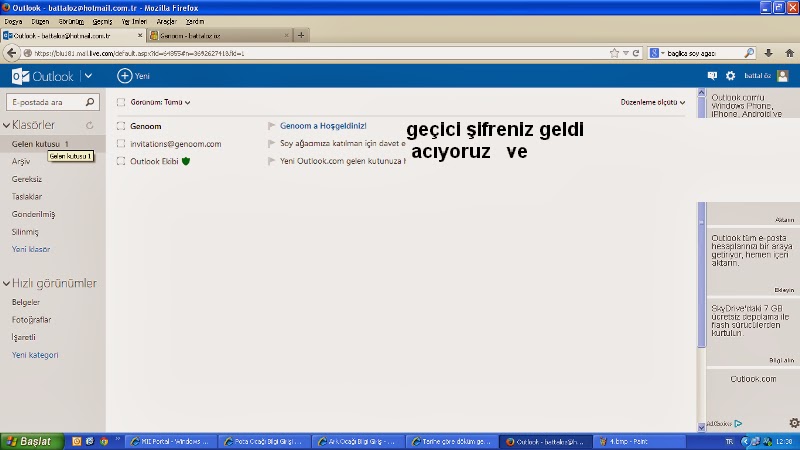Flag the Outlook Ekibi message
The image size is (800, 450).
271,161
